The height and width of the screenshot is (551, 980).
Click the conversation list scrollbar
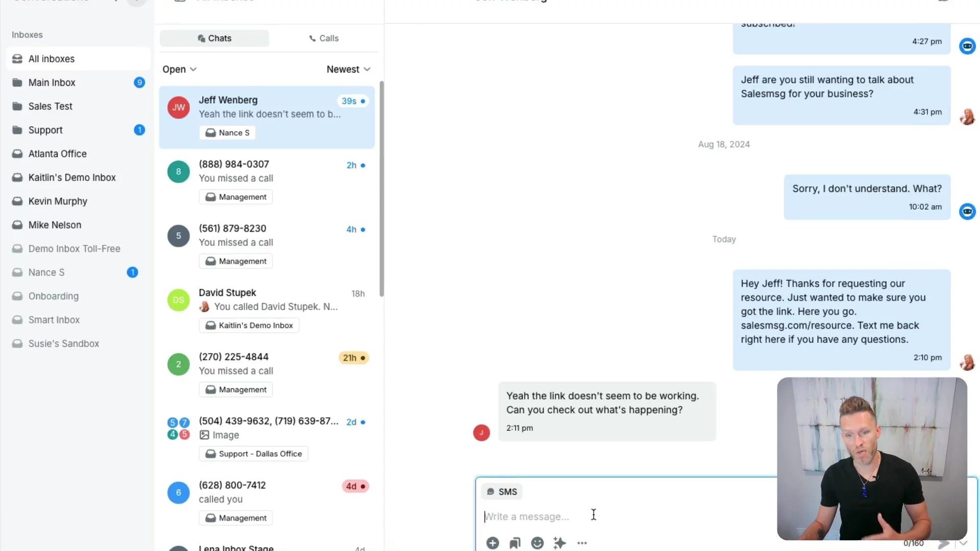point(381,189)
